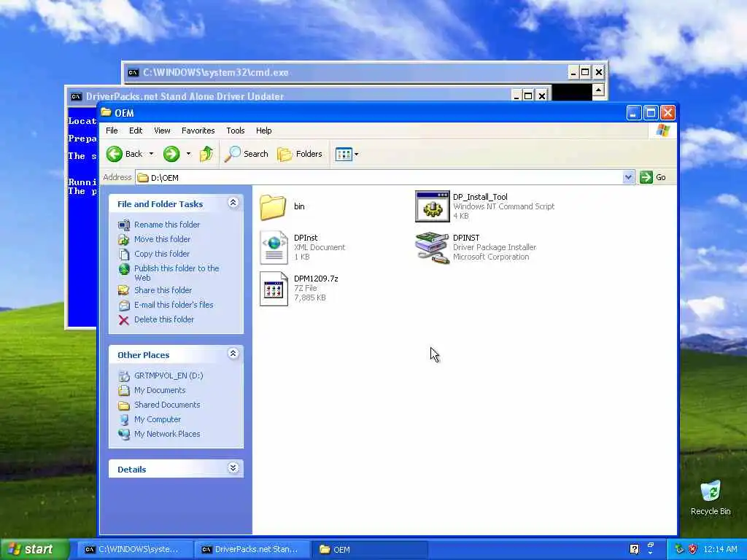Go up one folder level
Viewport: 747px width, 560px height.
coord(206,154)
